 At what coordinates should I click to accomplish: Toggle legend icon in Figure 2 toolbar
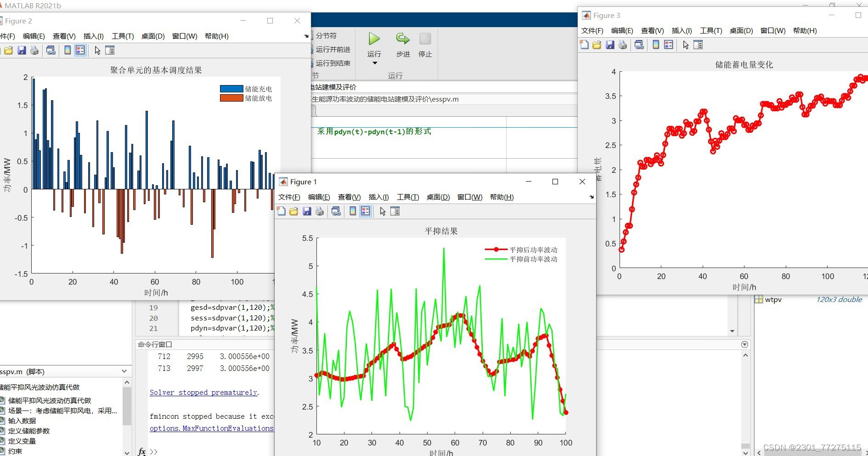[80, 51]
